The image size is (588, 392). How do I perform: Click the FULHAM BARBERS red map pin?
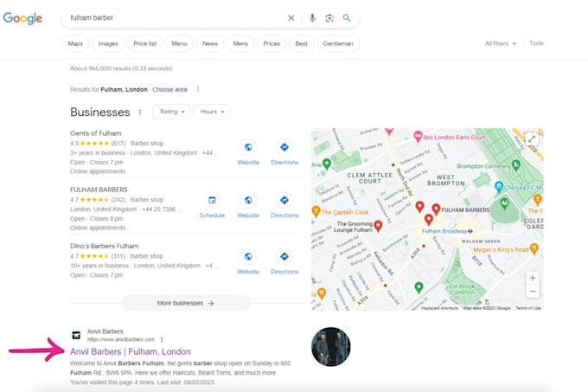pyautogui.click(x=436, y=209)
